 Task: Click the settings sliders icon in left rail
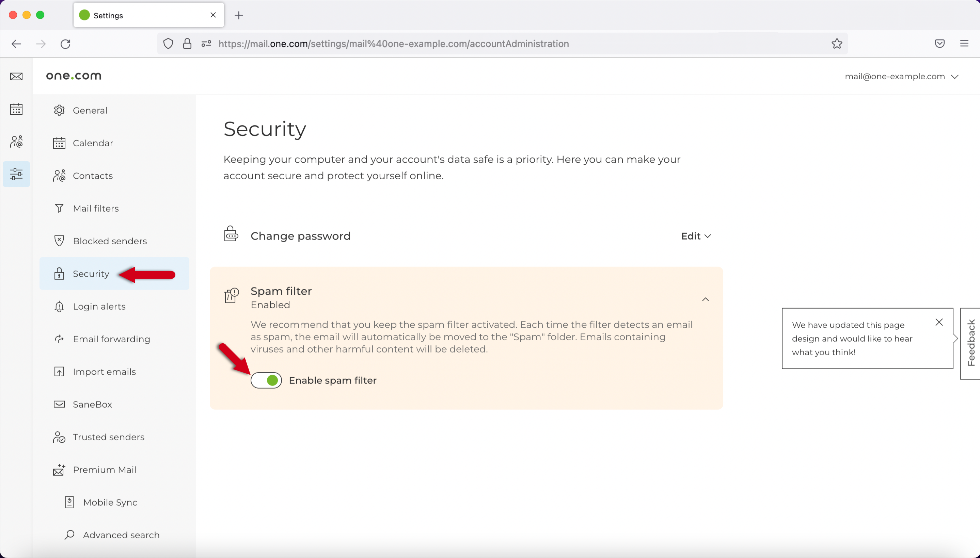(x=16, y=174)
